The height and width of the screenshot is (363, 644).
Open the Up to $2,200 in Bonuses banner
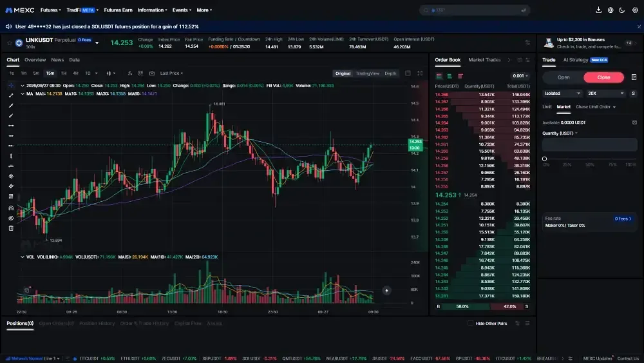coord(589,43)
